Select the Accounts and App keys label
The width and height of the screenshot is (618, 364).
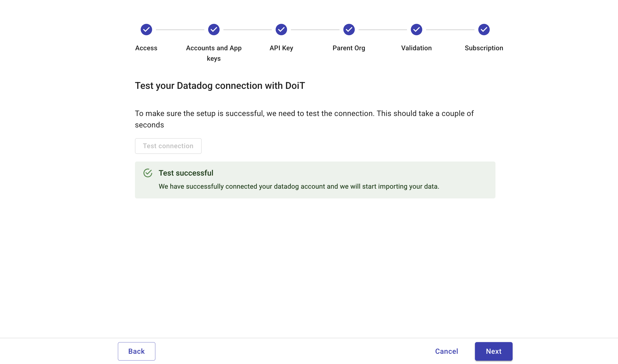(214, 53)
